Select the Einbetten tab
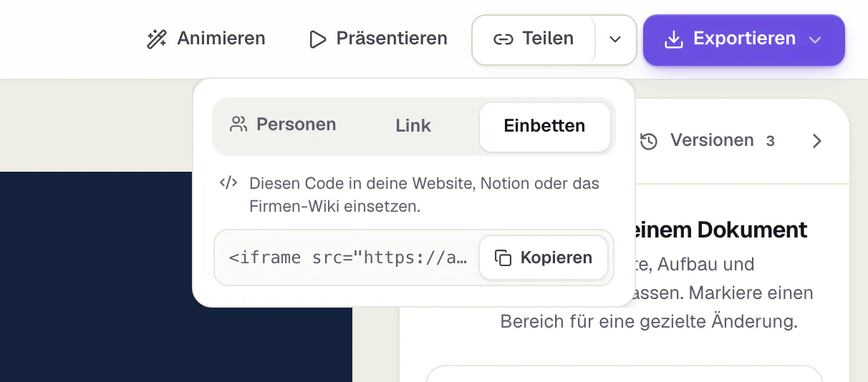This screenshot has height=382, width=868. (x=544, y=127)
